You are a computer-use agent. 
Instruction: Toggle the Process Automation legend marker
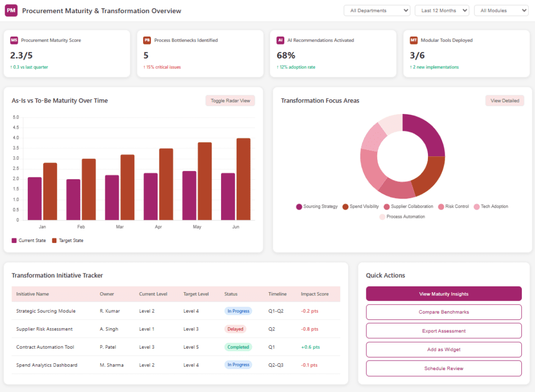coord(382,217)
